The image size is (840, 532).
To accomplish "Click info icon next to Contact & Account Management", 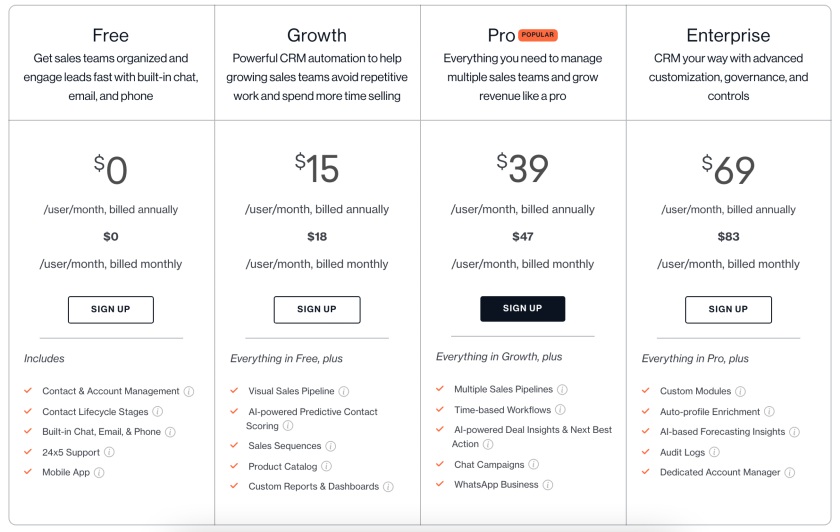I will pos(189,392).
